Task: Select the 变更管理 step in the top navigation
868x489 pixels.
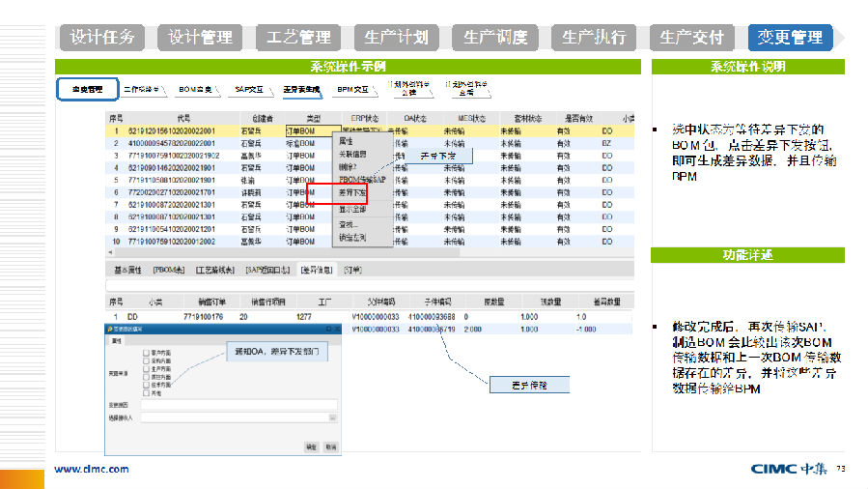Action: [790, 38]
